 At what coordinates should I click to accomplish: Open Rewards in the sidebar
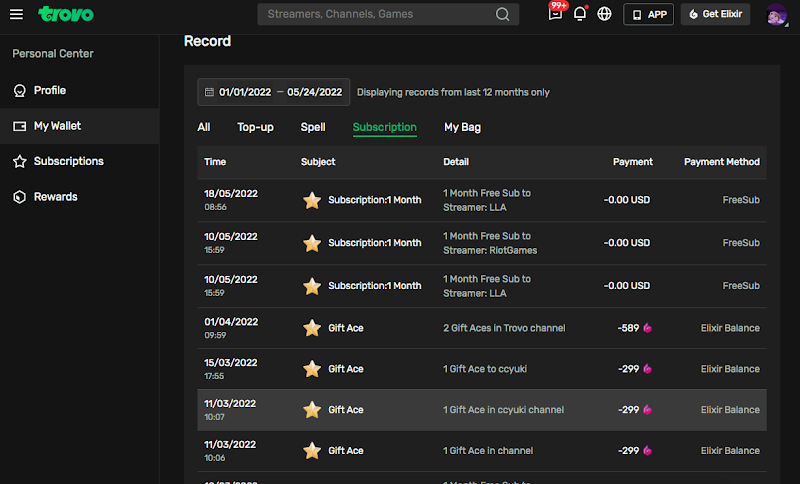[55, 197]
